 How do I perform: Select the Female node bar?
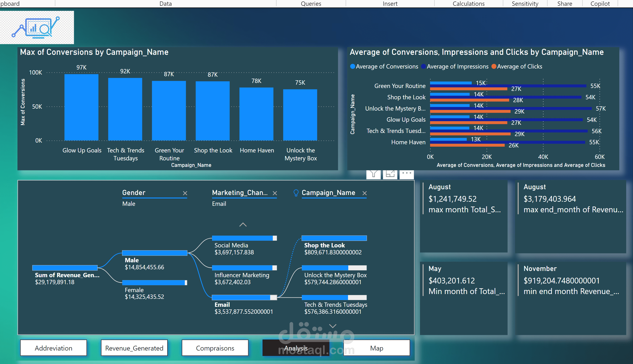pyautogui.click(x=154, y=283)
